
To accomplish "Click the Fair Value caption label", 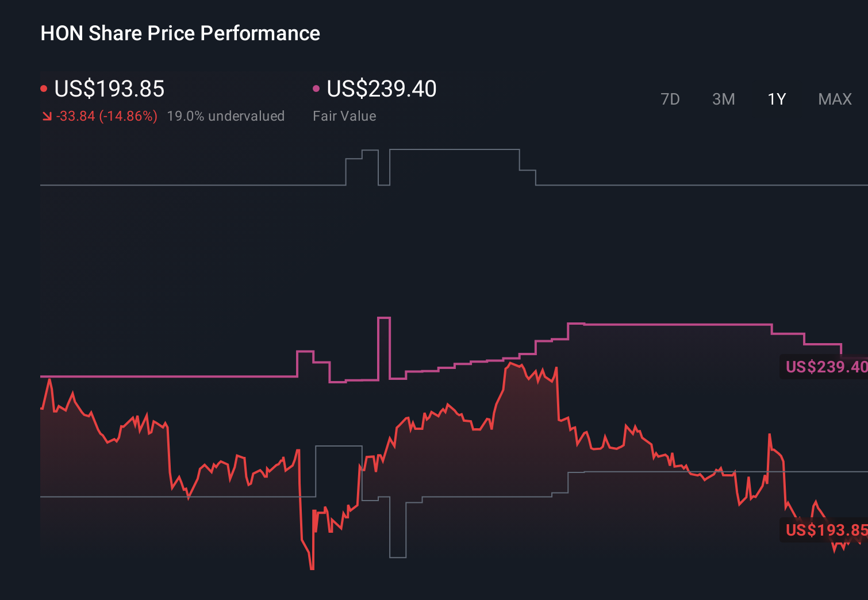I will (344, 116).
